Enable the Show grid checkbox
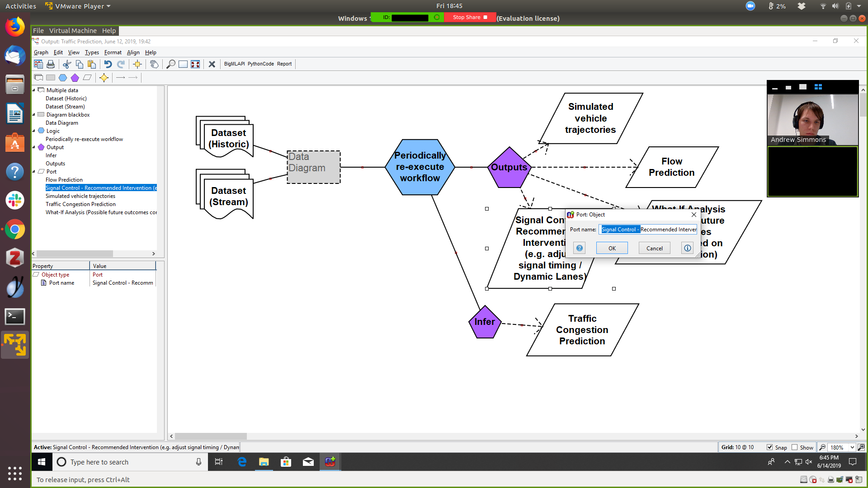 click(794, 447)
